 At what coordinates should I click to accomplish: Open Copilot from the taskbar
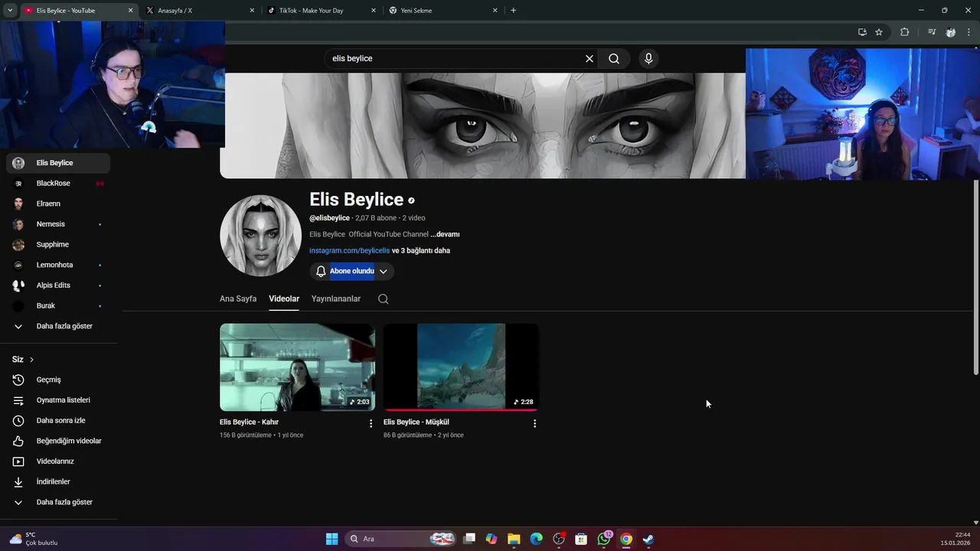pyautogui.click(x=492, y=539)
